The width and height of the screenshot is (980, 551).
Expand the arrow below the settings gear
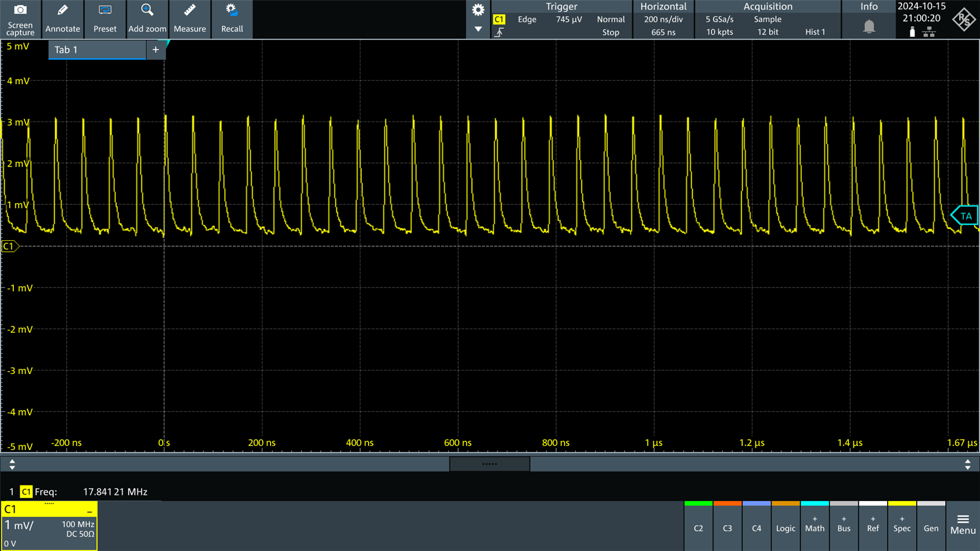click(478, 29)
